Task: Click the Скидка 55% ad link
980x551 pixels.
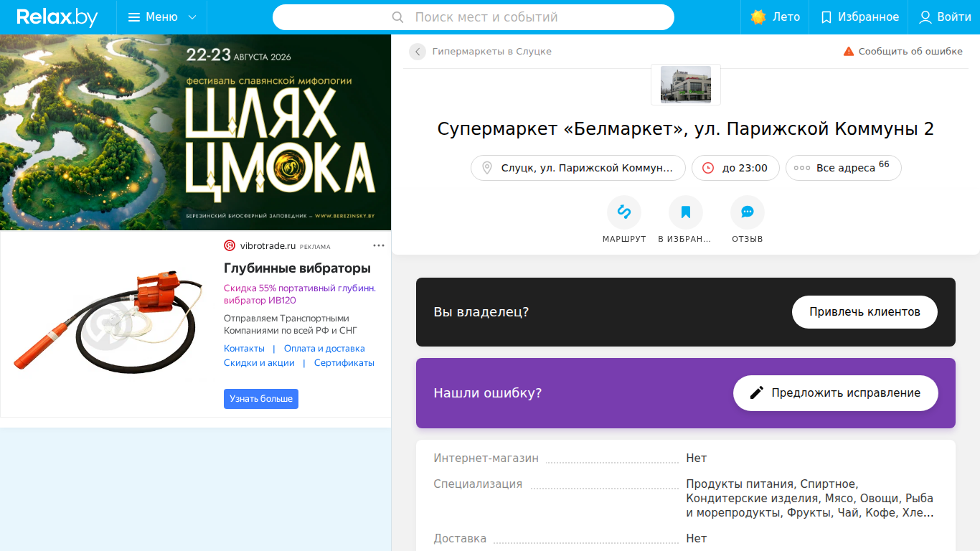Action: pyautogui.click(x=300, y=294)
